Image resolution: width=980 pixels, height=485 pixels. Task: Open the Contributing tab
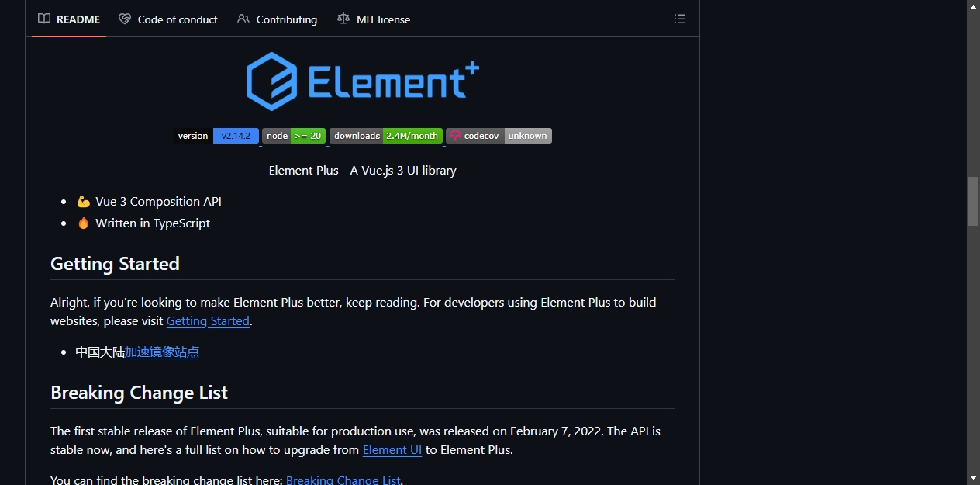[x=278, y=19]
